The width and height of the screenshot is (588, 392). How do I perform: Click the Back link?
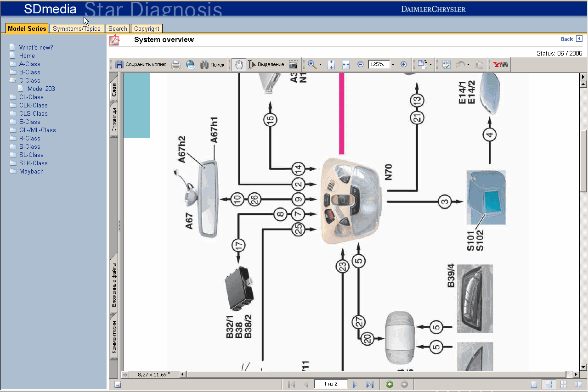click(567, 39)
